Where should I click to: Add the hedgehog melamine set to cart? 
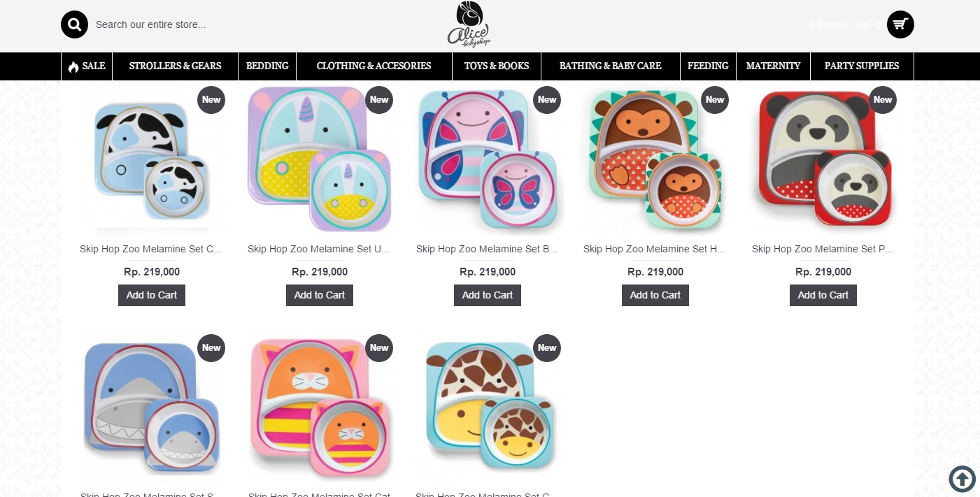click(x=655, y=295)
